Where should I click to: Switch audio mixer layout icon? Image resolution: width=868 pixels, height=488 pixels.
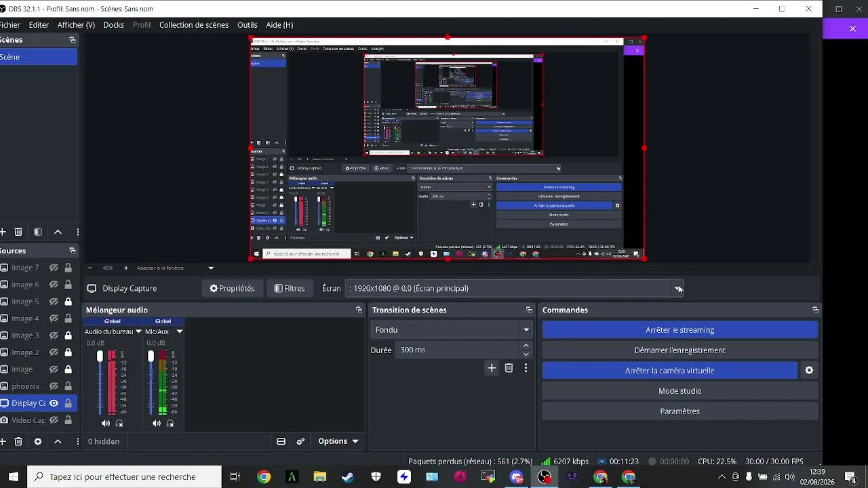tap(281, 441)
